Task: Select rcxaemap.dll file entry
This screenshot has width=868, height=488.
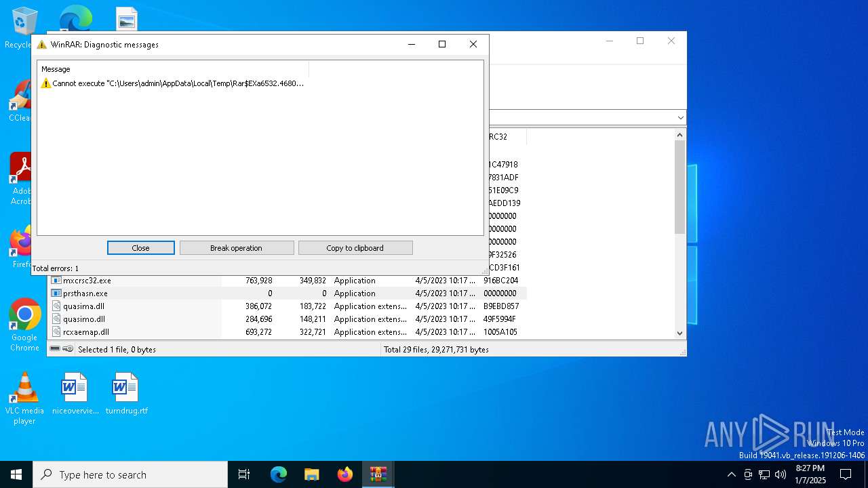Action: tap(288, 332)
